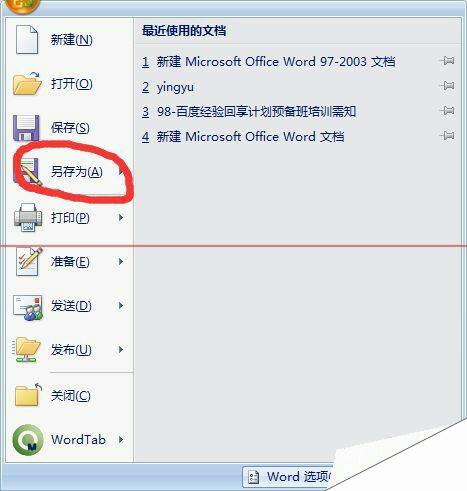Expand the 准备(E) submenu arrow
This screenshot has width=467, height=491.
121,262
